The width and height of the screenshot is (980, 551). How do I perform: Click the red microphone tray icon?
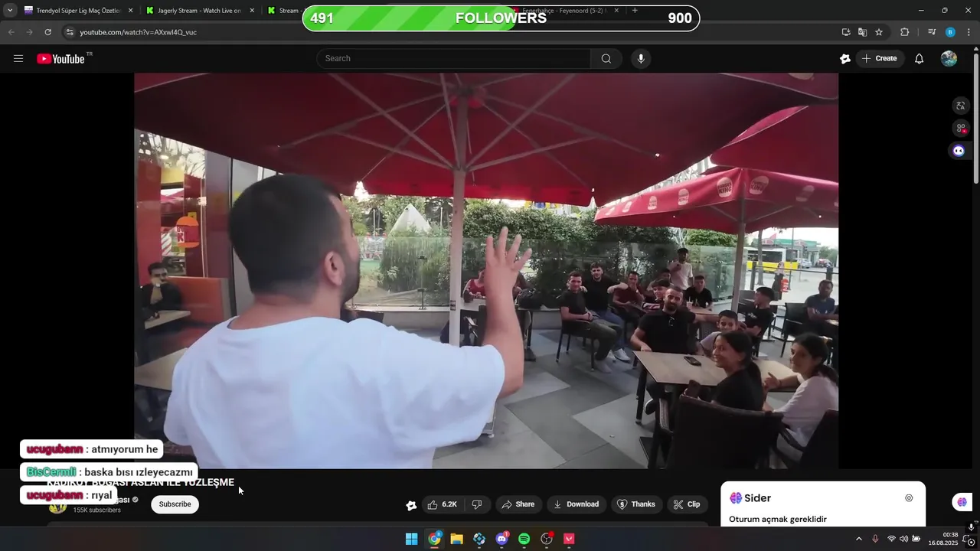coord(875,540)
